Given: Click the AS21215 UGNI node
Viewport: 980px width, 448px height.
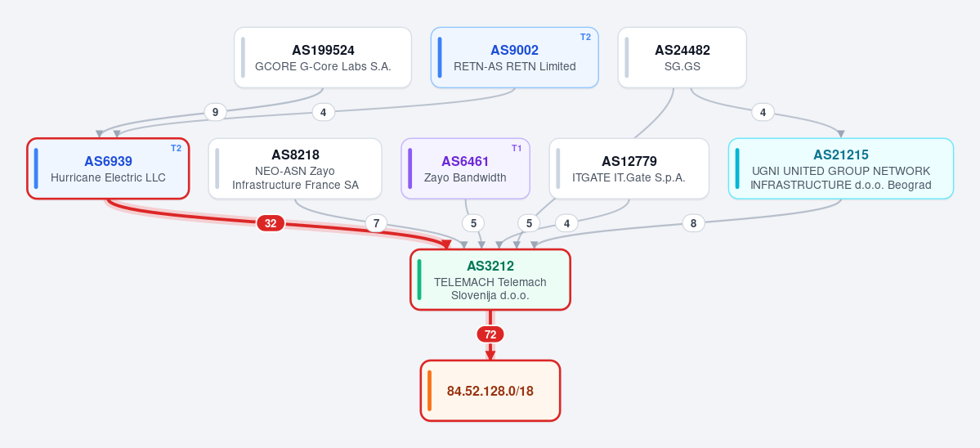Looking at the screenshot, I should 840,168.
